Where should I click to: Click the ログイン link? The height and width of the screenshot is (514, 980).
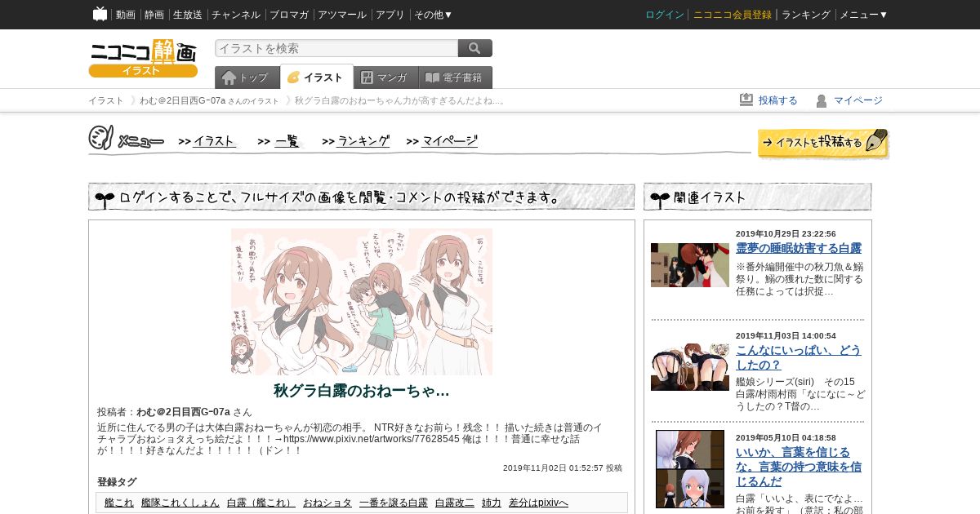pos(665,15)
